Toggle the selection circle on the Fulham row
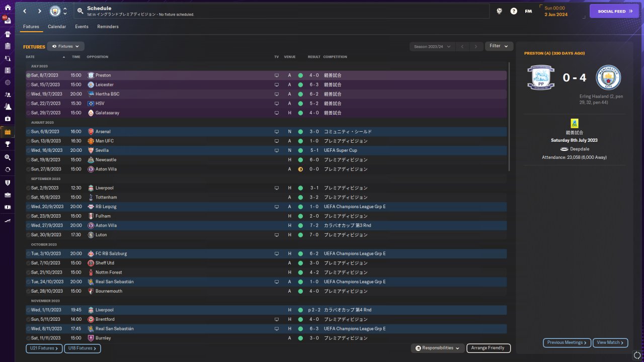Screen dimensions: 644x362 click(28, 216)
